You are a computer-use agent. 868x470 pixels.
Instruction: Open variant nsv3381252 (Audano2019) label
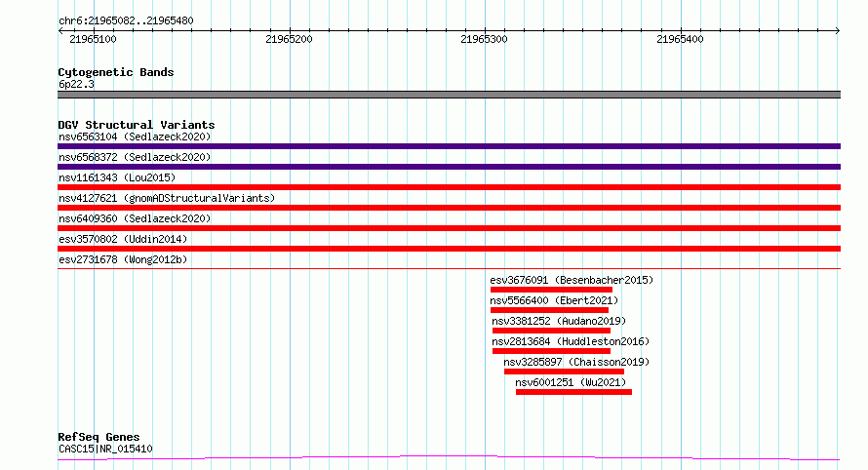tap(559, 321)
